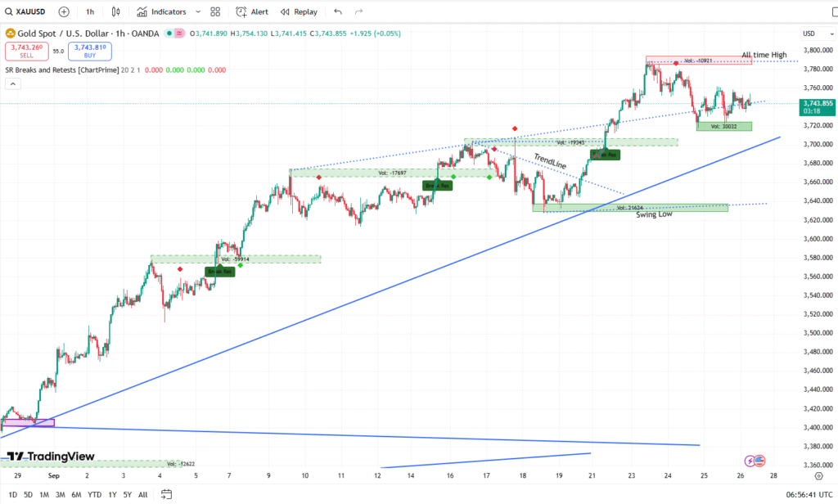The width and height of the screenshot is (838, 504).
Task: Select the candlestick chart style icon
Action: (115, 11)
